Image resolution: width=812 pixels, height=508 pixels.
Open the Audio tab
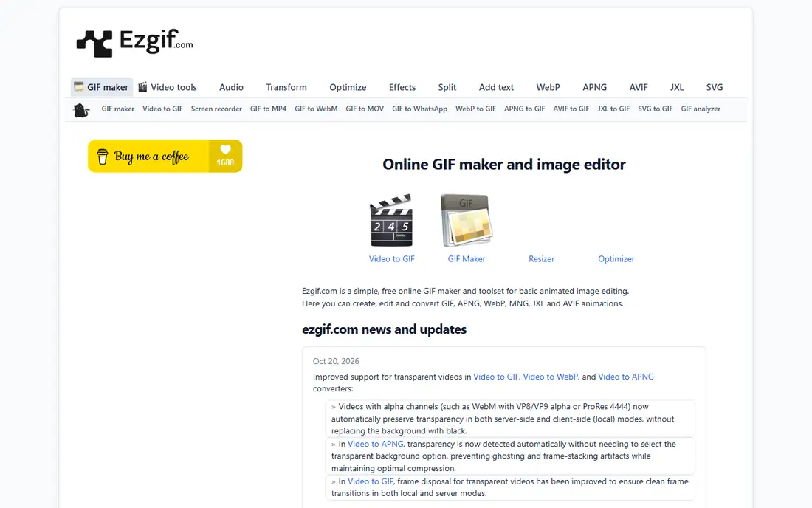[x=231, y=87]
